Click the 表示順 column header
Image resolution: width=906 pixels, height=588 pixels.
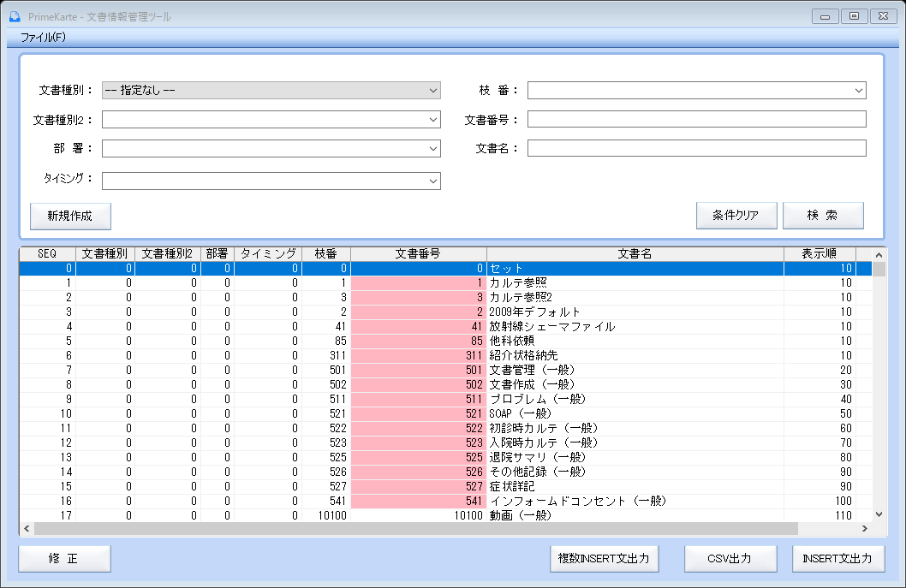(820, 254)
